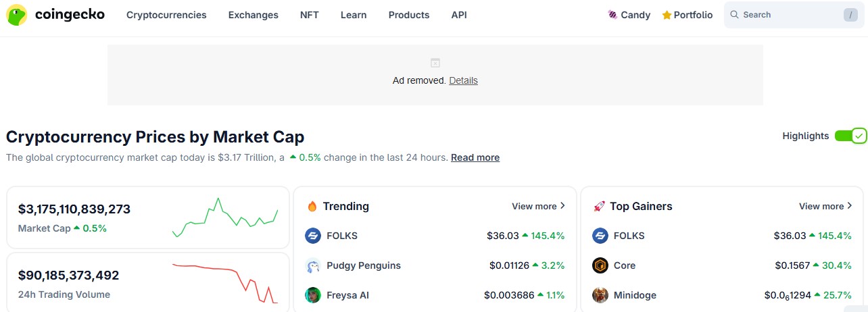This screenshot has height=312, width=868.
Task: Click the CoinGecko gecko logo icon
Action: (x=17, y=15)
